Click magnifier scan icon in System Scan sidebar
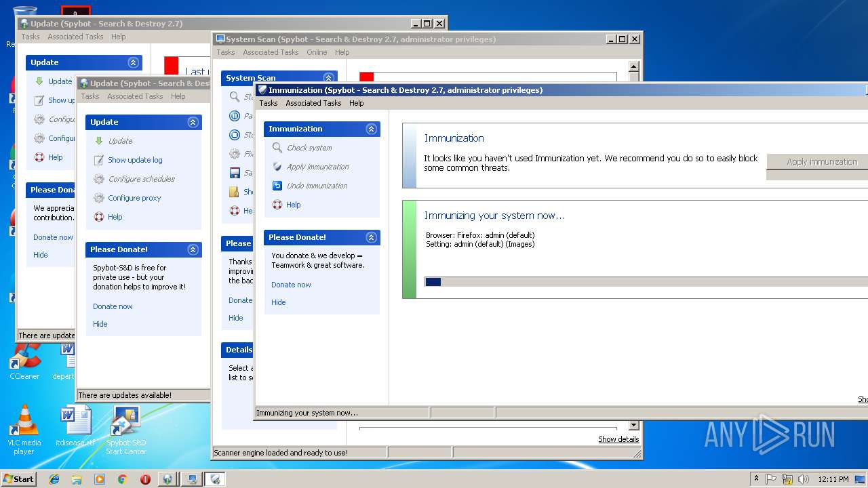Viewport: 868px width, 488px height. pos(235,97)
